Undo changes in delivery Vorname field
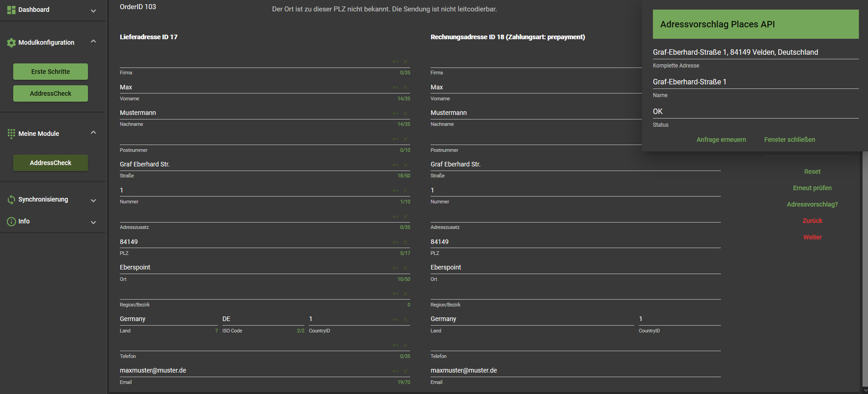Screen dimensions: 868x394 click(x=395, y=88)
